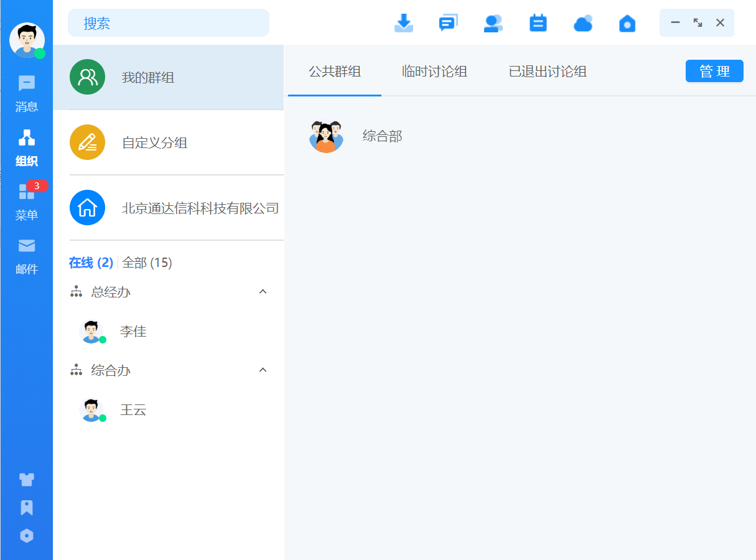756x560 pixels.
Task: Show 全部 (15) contacts list
Action: click(147, 263)
